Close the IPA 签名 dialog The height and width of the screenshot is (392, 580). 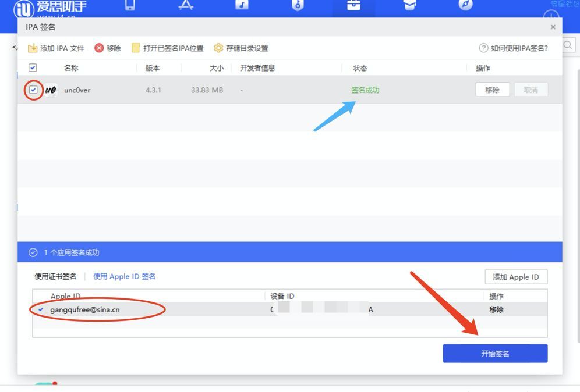coord(553,27)
